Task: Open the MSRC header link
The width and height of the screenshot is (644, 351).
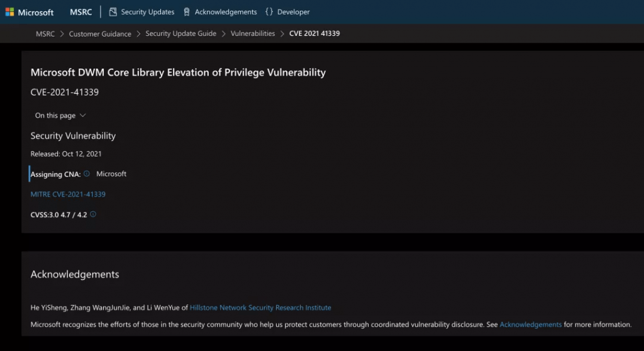Action: tap(81, 12)
